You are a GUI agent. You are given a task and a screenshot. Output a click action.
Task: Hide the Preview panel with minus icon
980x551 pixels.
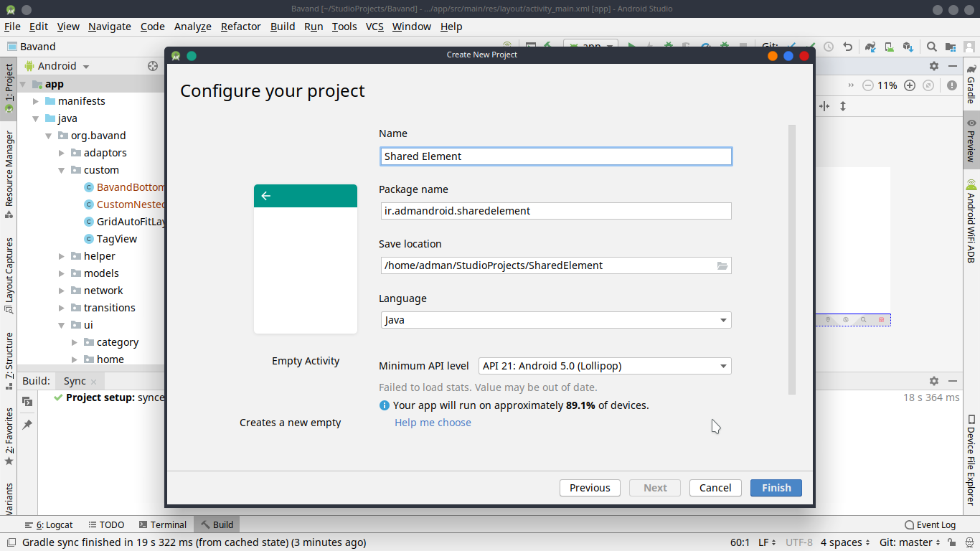[x=953, y=66]
